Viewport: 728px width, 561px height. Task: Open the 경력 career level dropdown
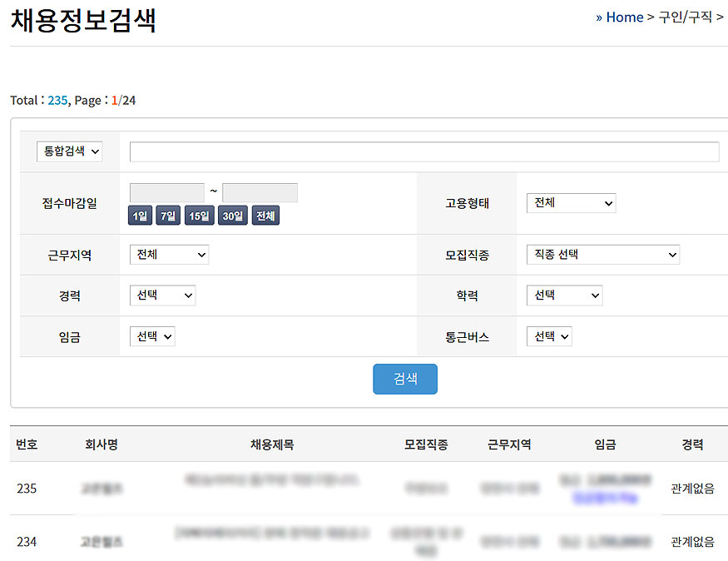[x=162, y=295]
